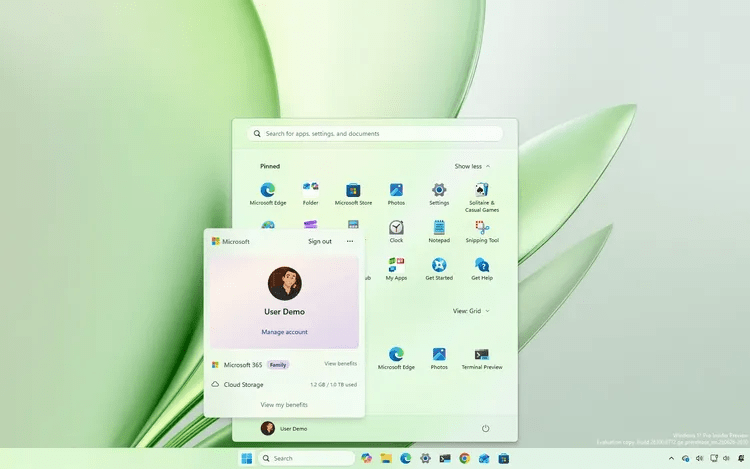Open the Get Help app
750x469 pixels.
pos(482,269)
